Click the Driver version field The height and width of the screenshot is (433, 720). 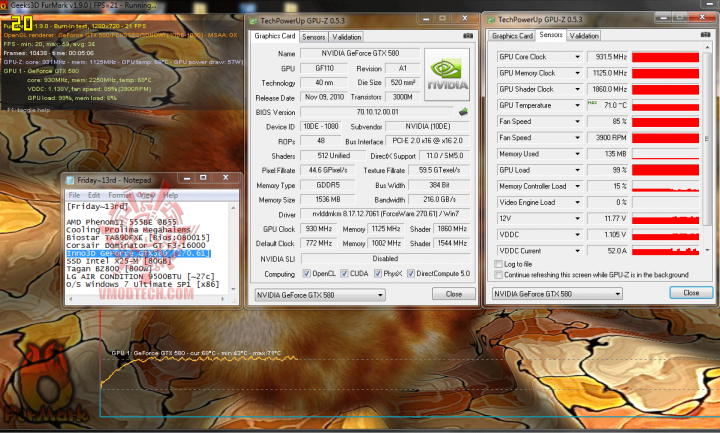[x=385, y=214]
